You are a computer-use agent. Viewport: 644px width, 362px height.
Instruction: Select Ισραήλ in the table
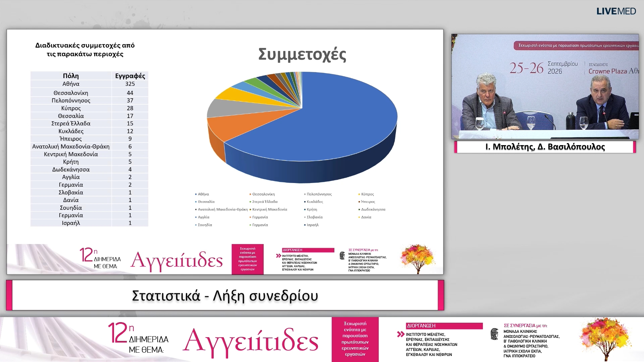(x=71, y=223)
